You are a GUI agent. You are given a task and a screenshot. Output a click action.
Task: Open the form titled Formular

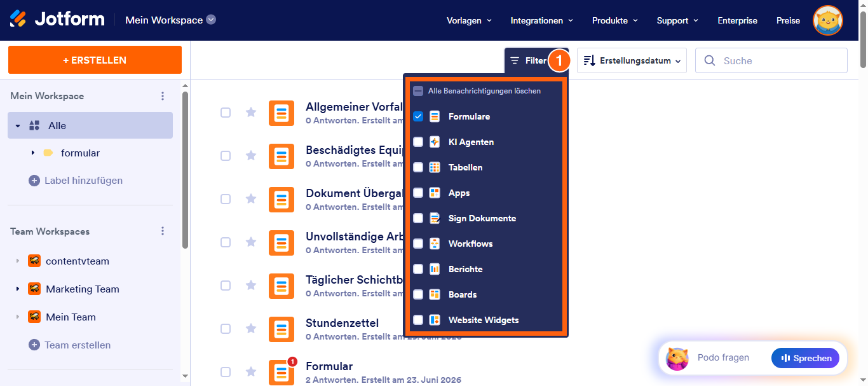pyautogui.click(x=329, y=366)
